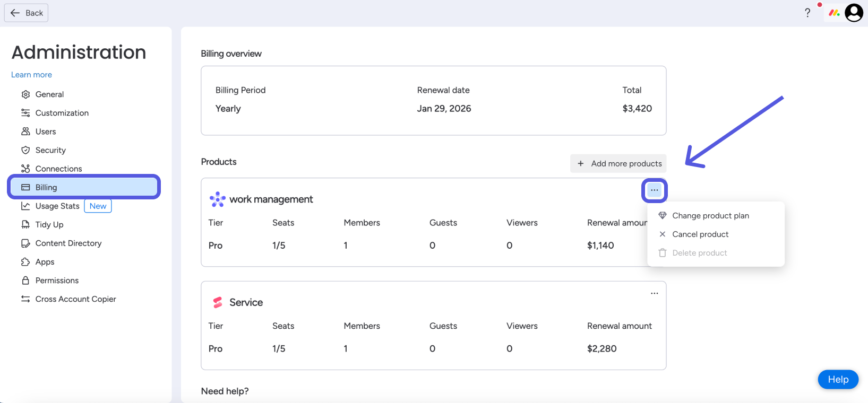868x403 pixels.
Task: Click the Usage Stats chart icon
Action: [x=25, y=206]
